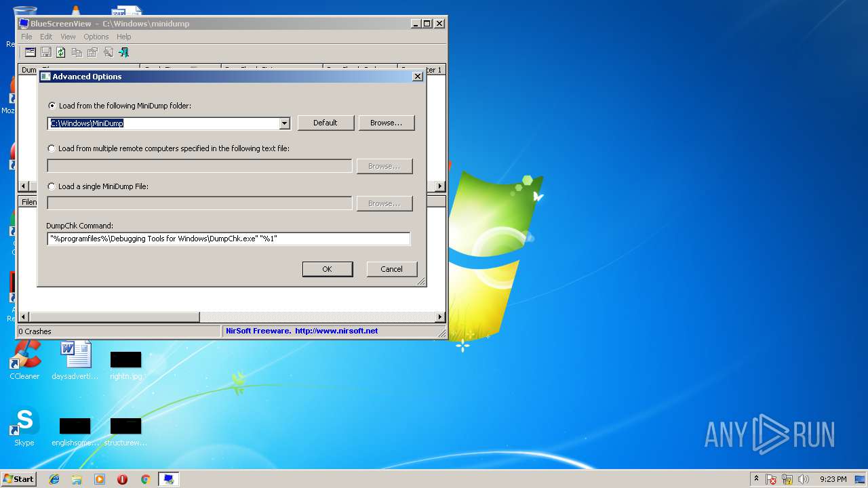Click the DumpChk Command text field
Image resolution: width=868 pixels, height=488 pixels.
point(229,239)
